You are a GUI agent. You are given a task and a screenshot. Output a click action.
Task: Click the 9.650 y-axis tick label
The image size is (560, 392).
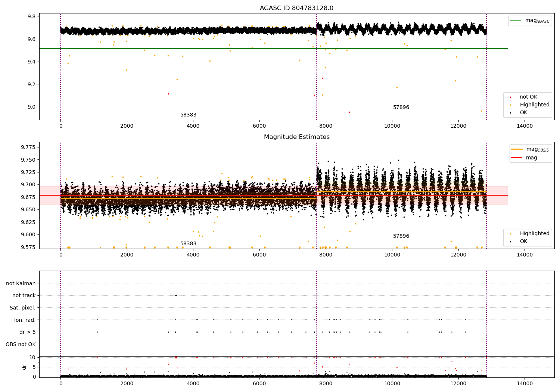pos(28,209)
